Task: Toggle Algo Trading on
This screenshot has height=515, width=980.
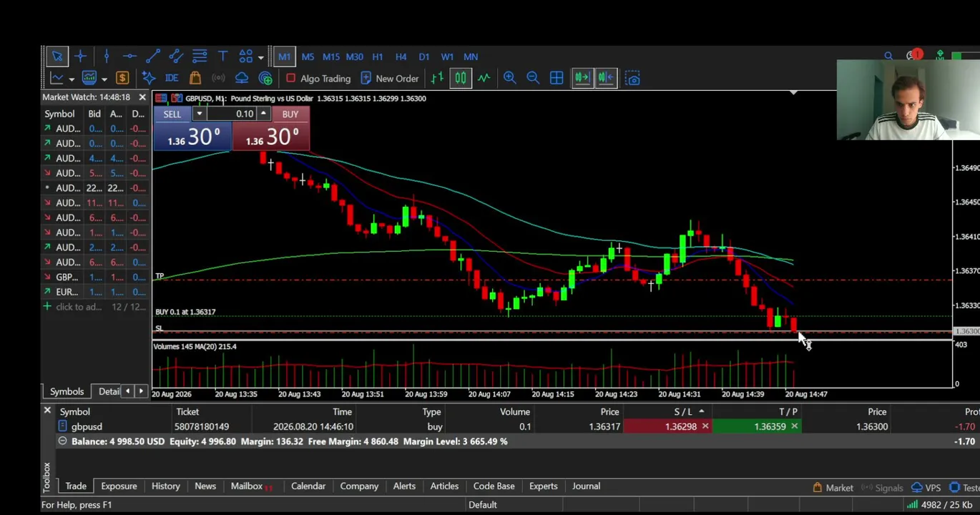Action: click(318, 79)
